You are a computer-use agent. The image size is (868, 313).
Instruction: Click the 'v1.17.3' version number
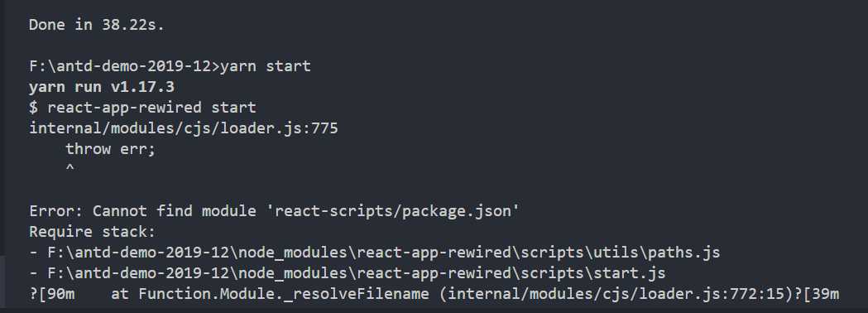(x=143, y=87)
